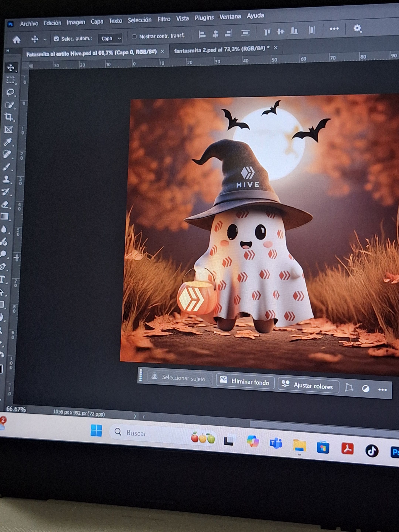
Task: Select the Lasso tool
Action: coord(10,93)
